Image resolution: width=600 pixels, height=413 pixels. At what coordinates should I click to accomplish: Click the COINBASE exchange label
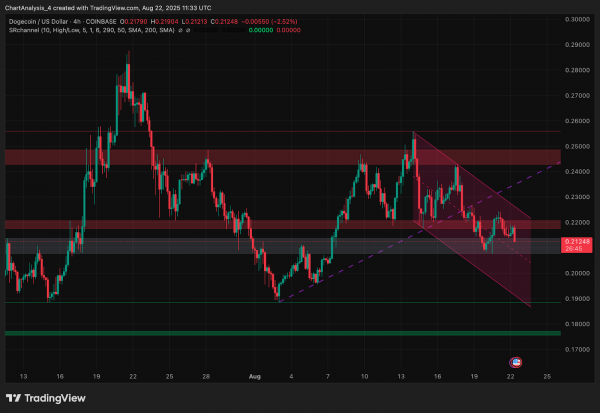tap(101, 22)
